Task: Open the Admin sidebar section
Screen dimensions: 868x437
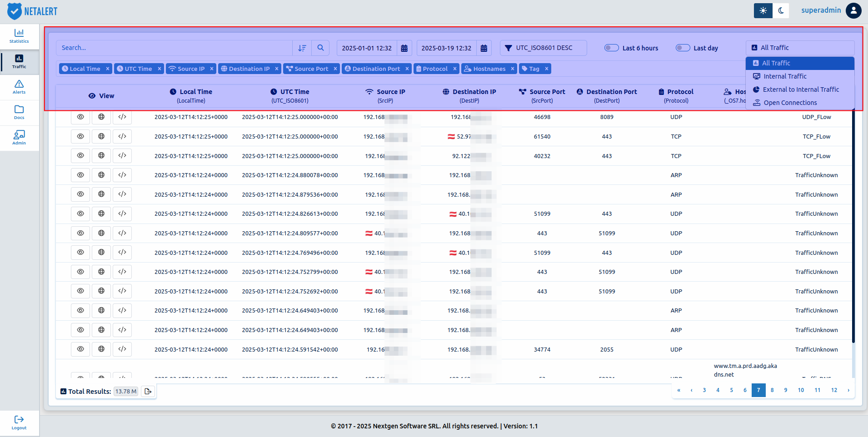Action: tap(19, 138)
